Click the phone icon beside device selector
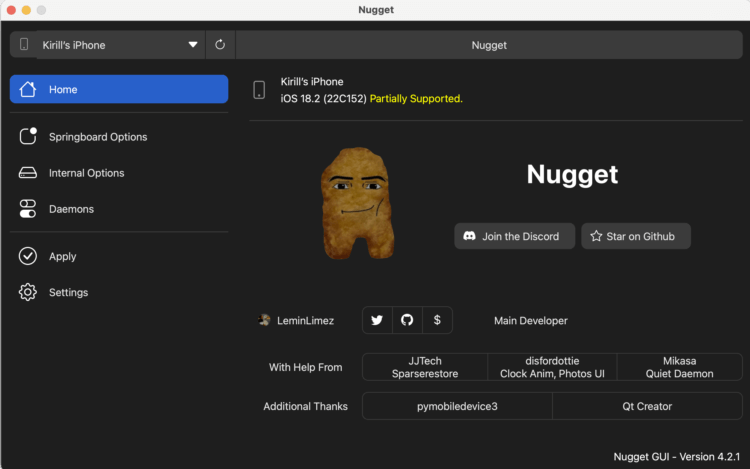This screenshot has height=469, width=750. coord(24,44)
